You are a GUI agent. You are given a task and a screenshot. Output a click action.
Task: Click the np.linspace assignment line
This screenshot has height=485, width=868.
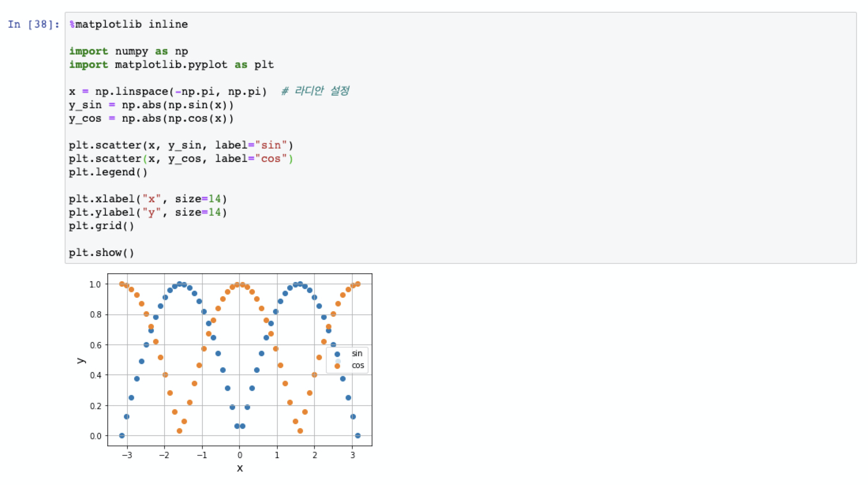[x=168, y=92]
